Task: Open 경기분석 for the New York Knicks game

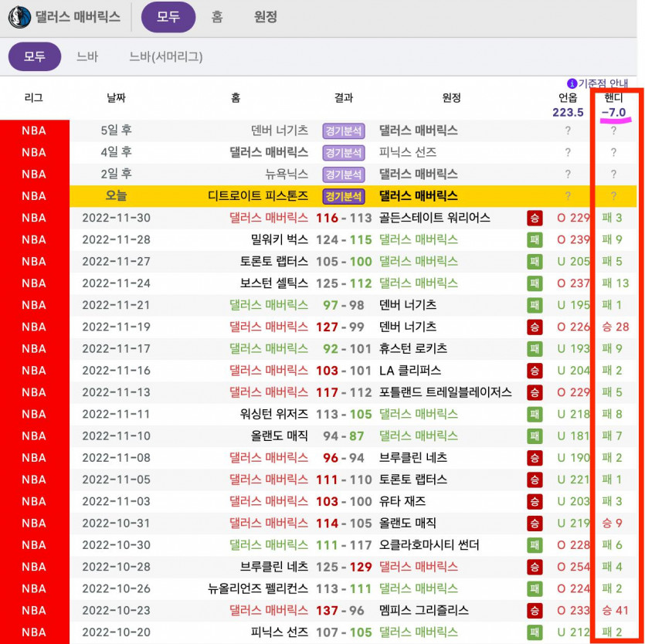Action: (343, 175)
